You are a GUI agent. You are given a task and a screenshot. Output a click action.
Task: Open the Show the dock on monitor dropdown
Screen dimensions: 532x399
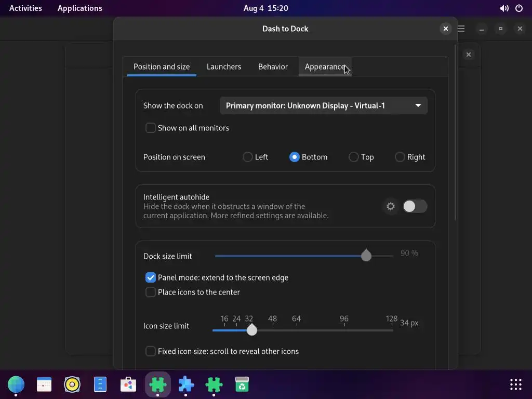pyautogui.click(x=323, y=105)
